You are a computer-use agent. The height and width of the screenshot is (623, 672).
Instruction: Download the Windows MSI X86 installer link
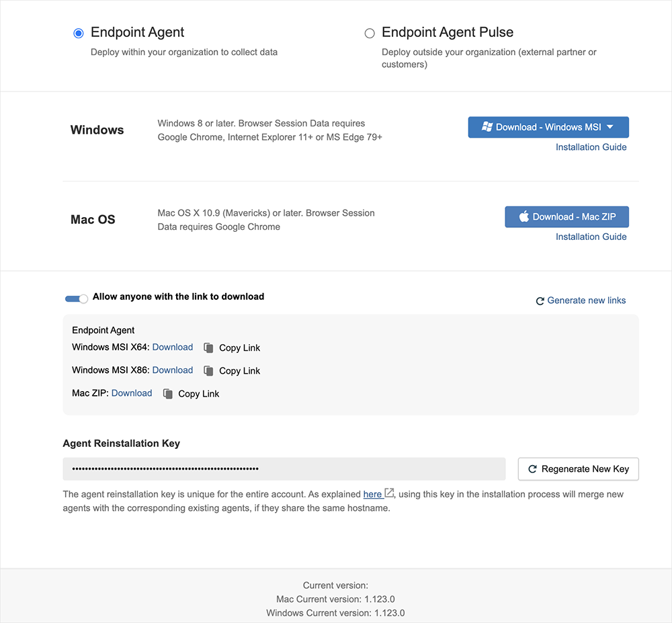pos(173,370)
